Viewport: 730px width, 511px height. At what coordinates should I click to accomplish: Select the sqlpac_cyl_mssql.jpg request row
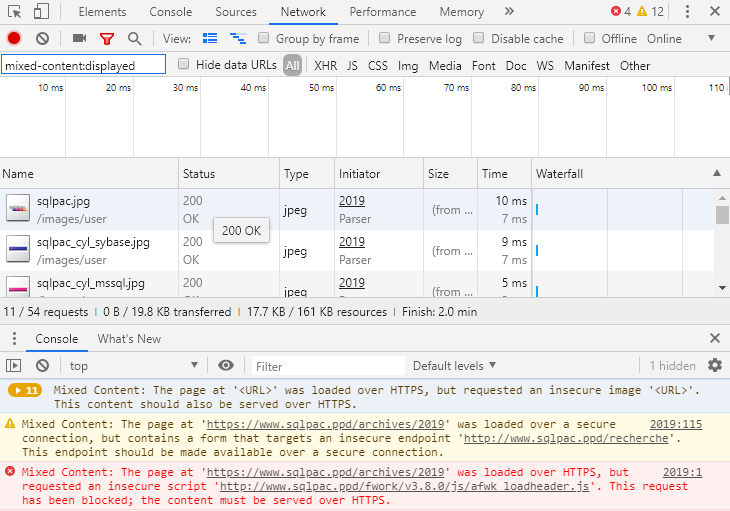point(357,284)
